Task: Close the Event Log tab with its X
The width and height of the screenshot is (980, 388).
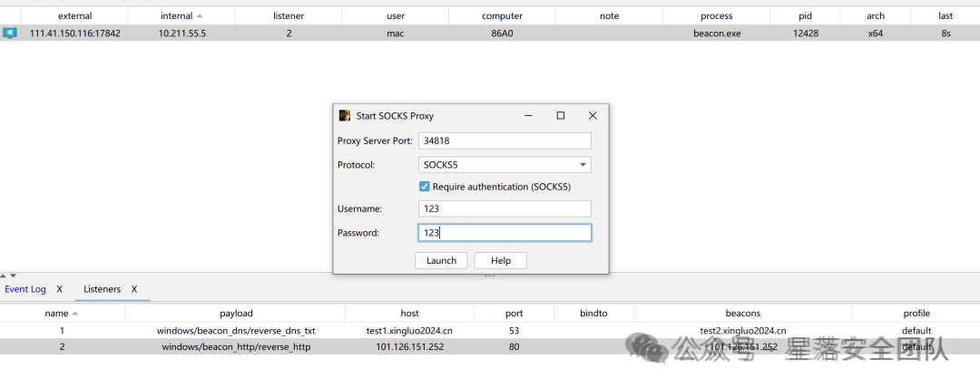Action: 59,289
